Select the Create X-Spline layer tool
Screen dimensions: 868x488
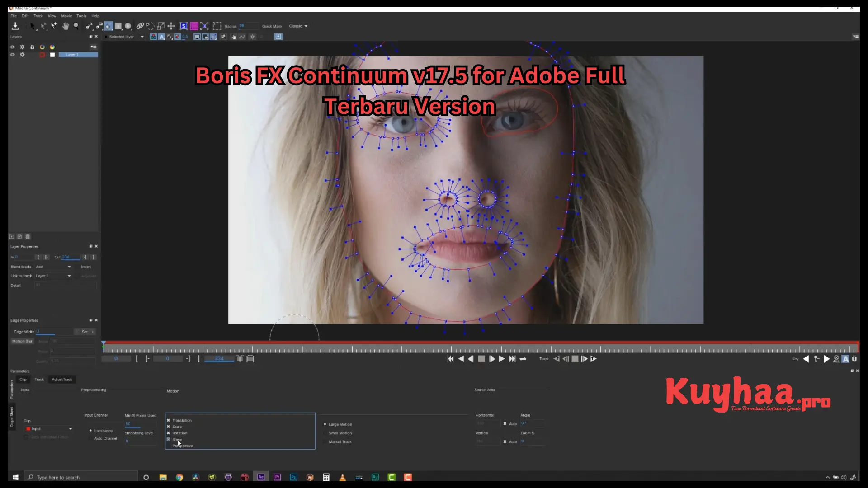pos(89,26)
